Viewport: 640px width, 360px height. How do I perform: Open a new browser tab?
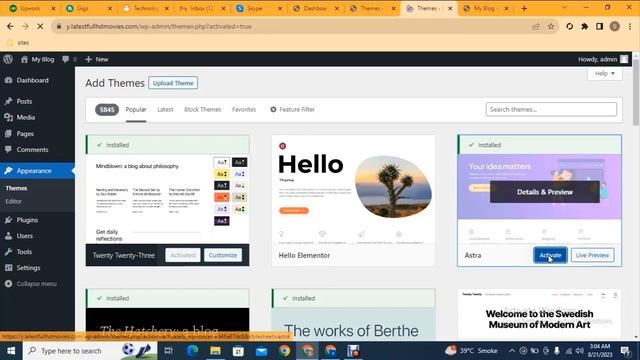point(524,9)
